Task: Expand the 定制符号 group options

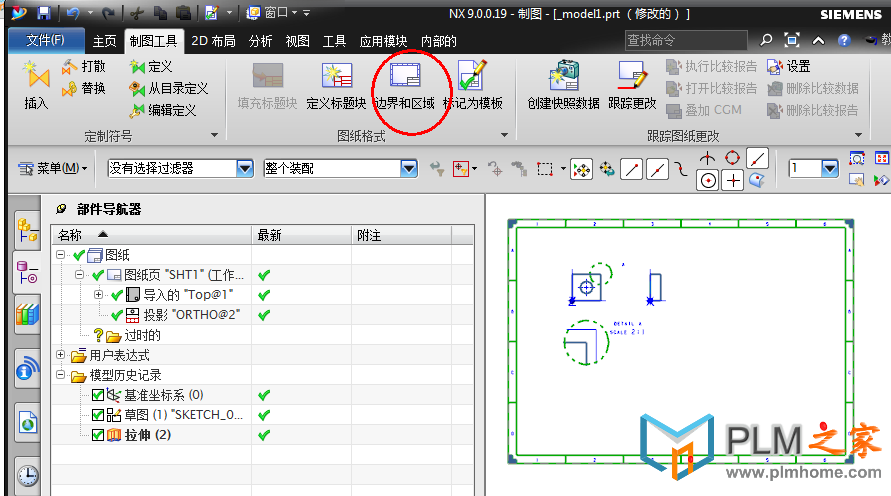Action: (x=214, y=135)
